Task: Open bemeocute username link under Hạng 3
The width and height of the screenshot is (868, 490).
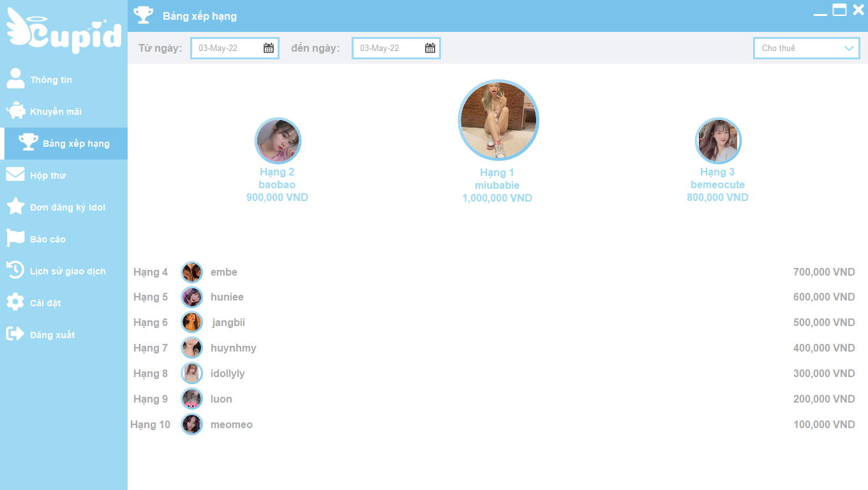Action: 717,185
